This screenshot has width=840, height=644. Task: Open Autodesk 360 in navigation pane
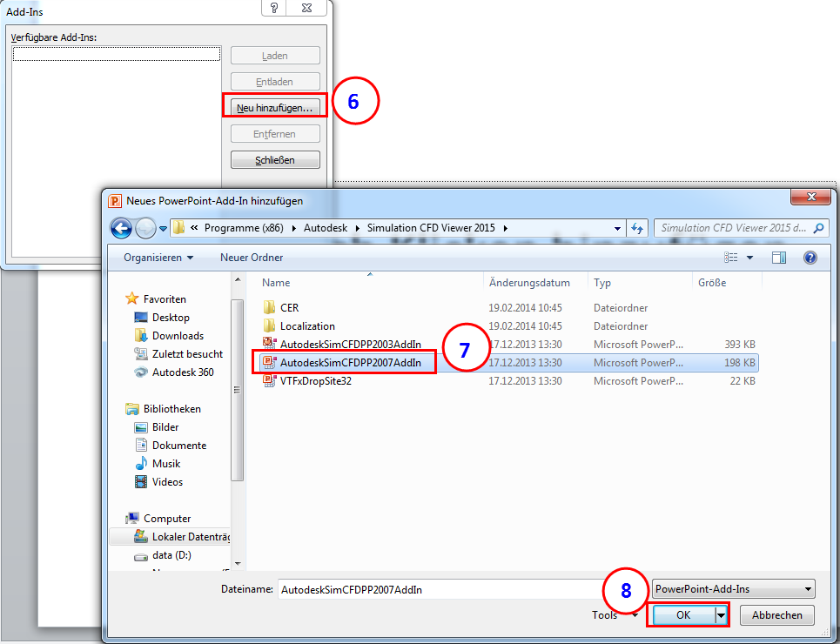coord(183,372)
